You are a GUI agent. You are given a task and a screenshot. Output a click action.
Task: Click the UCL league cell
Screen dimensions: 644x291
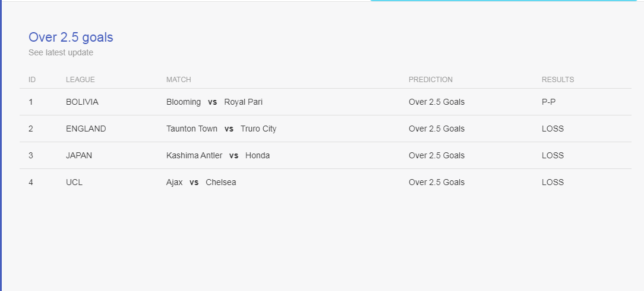pyautogui.click(x=74, y=182)
